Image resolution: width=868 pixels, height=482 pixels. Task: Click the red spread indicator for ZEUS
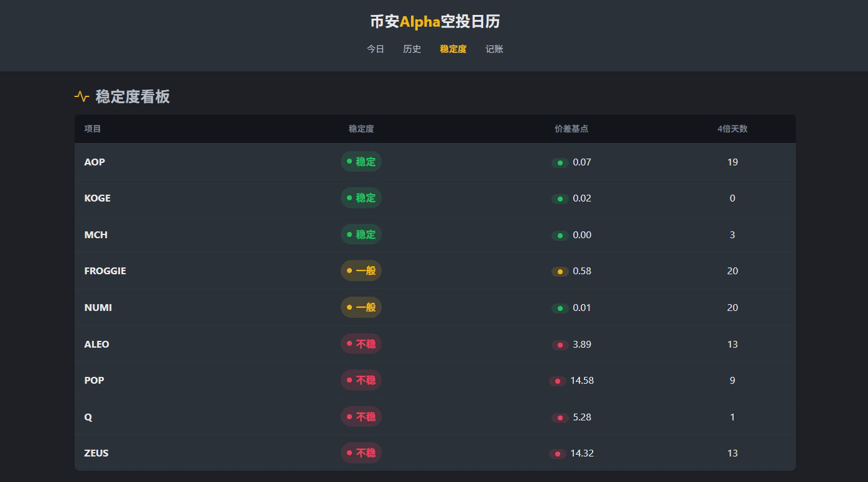(557, 454)
